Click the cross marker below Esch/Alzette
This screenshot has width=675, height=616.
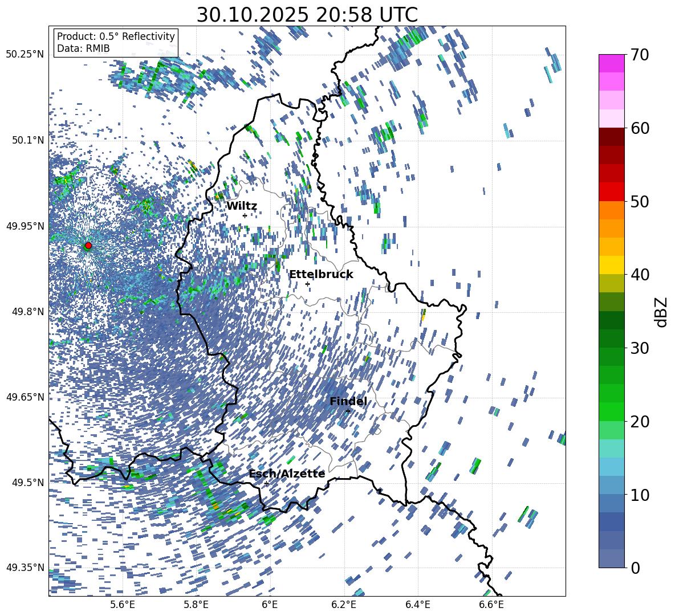pyautogui.click(x=266, y=483)
